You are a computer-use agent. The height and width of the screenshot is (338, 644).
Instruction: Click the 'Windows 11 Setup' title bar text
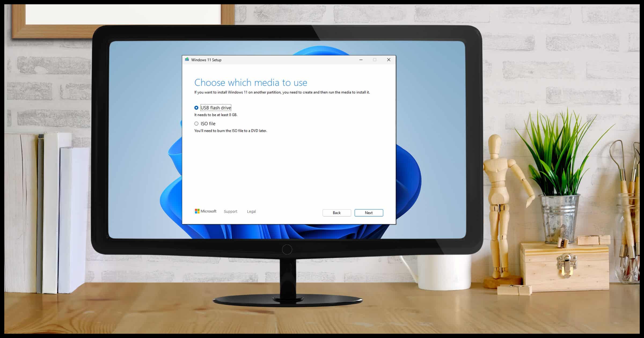206,60
